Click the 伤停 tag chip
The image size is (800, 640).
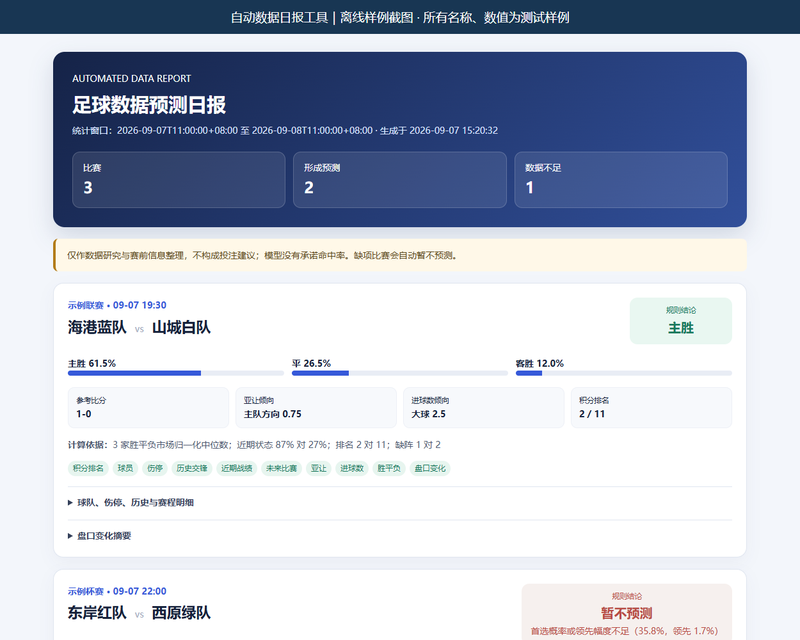(155, 469)
